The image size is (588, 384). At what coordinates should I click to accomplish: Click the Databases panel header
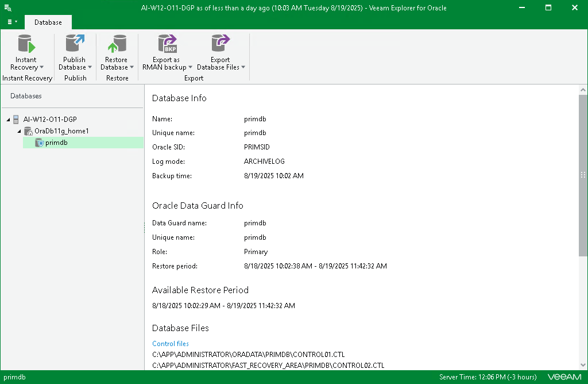[x=26, y=96]
